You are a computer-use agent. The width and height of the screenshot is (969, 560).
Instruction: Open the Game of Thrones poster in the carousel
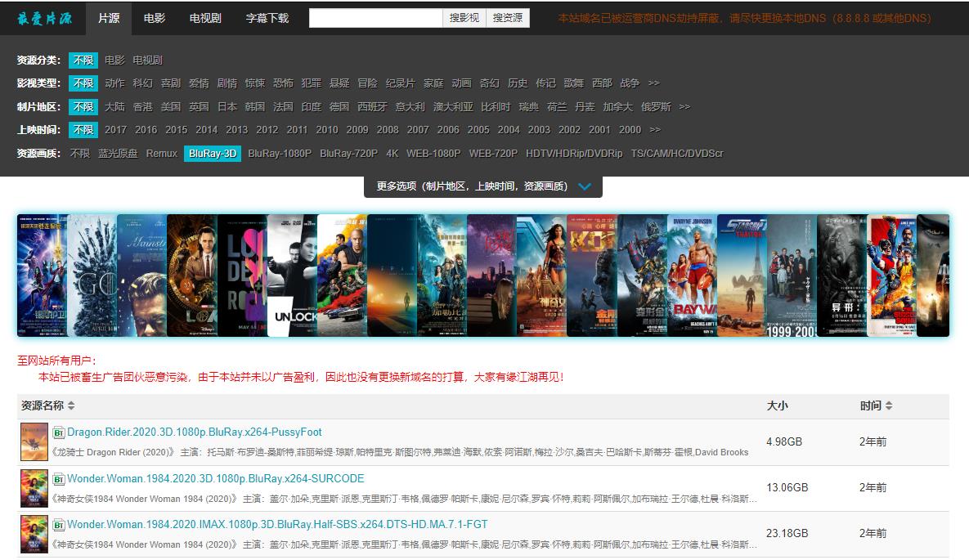pyautogui.click(x=92, y=276)
